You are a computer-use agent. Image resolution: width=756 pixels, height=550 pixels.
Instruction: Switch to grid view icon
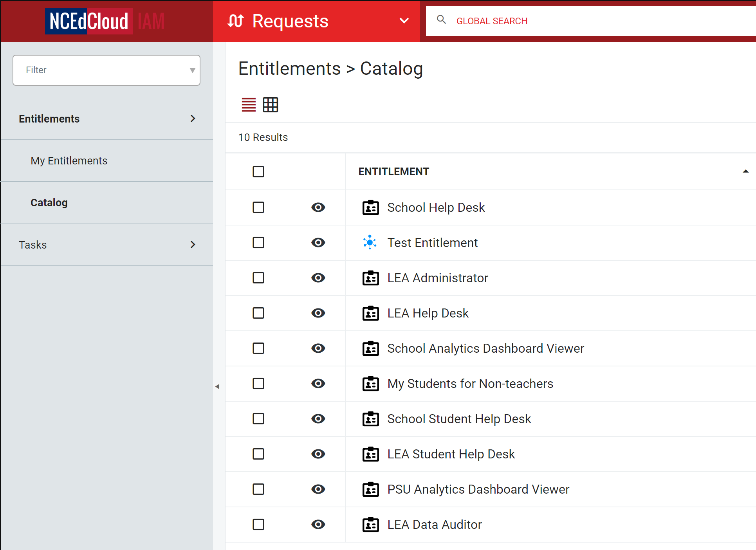click(x=271, y=105)
